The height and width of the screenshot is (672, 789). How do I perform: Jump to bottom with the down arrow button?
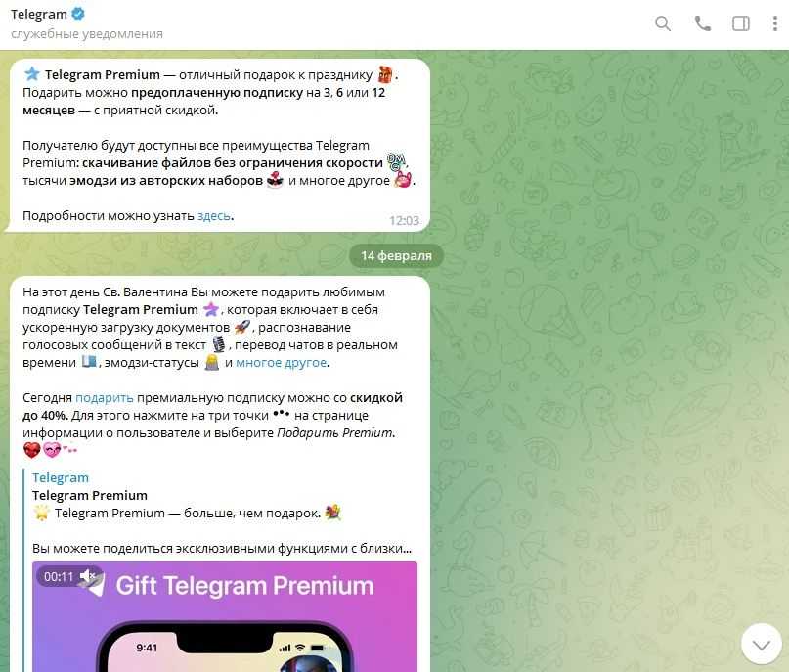pyautogui.click(x=762, y=644)
